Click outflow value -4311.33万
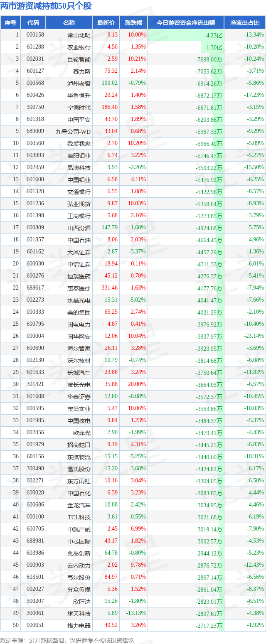The height and width of the screenshot is (644, 266). (x=209, y=264)
